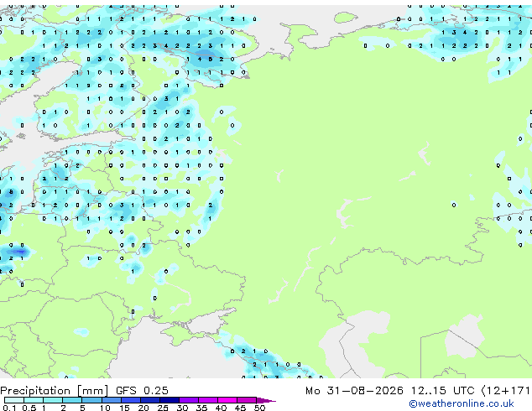Select the '12..15 UTC' time label
The width and height of the screenshot is (532, 411).
point(442,391)
